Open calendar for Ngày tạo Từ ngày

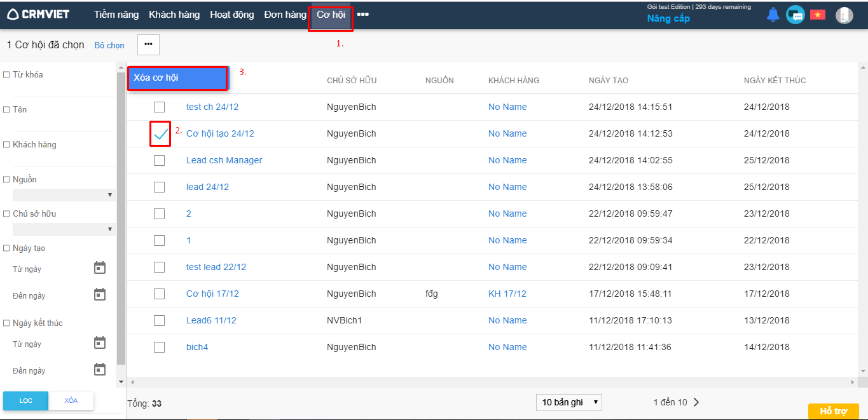coord(100,268)
